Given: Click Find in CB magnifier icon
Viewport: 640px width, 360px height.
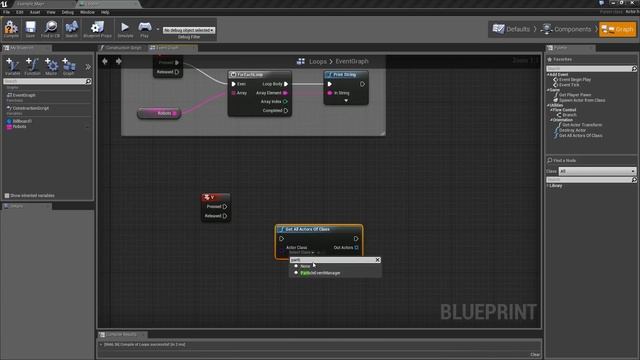Looking at the screenshot, I should click(51, 27).
